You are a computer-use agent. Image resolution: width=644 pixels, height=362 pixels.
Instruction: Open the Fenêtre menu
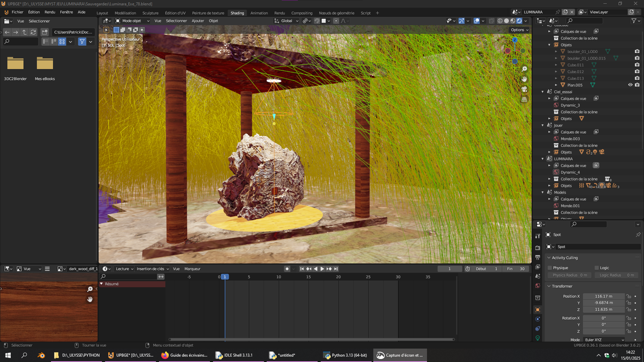[66, 12]
